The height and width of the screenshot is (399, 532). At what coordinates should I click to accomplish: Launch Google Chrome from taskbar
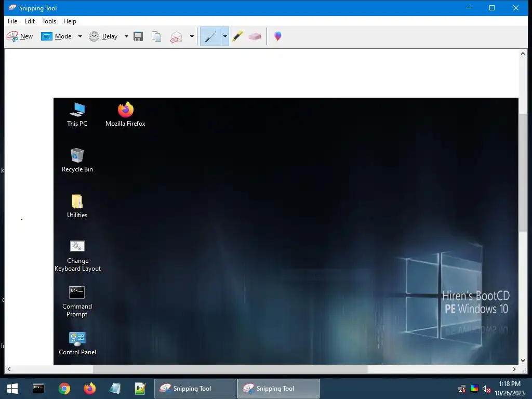[x=64, y=389]
